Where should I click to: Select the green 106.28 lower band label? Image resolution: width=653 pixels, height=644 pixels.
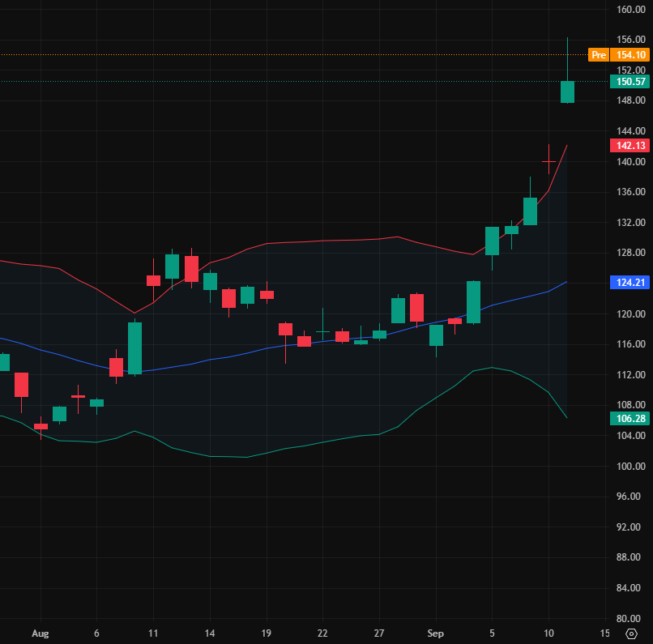pos(630,418)
